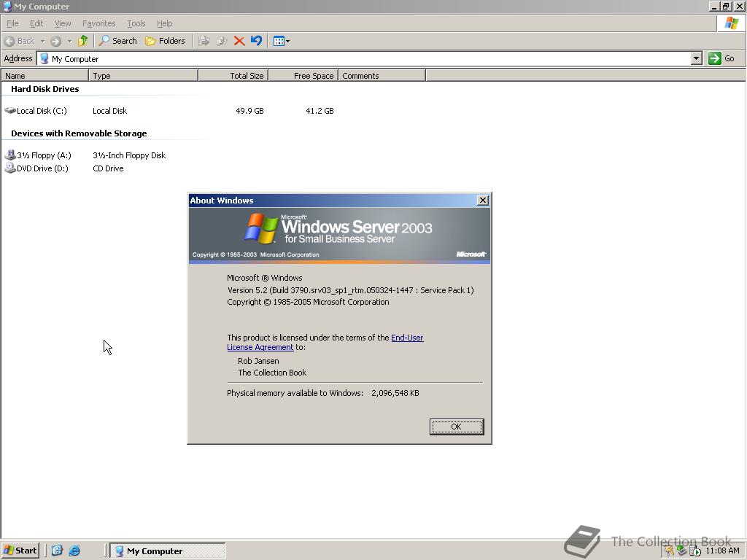Open the Favorites menu
The width and height of the screenshot is (747, 560).
pos(98,23)
